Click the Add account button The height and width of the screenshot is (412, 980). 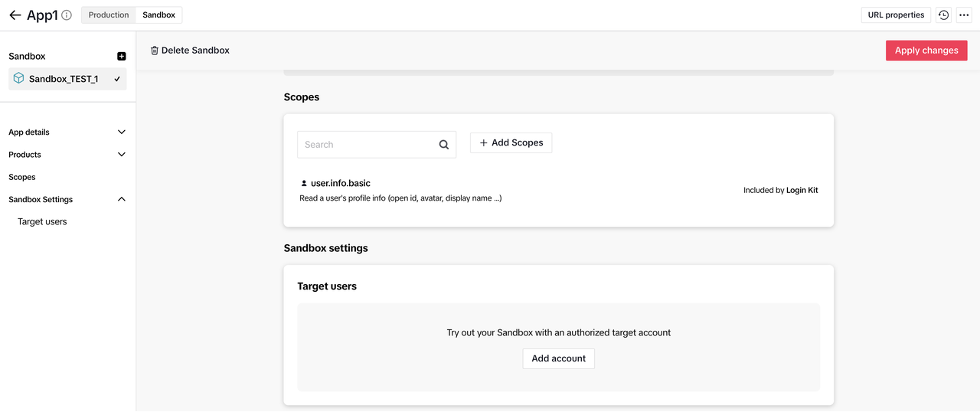558,358
